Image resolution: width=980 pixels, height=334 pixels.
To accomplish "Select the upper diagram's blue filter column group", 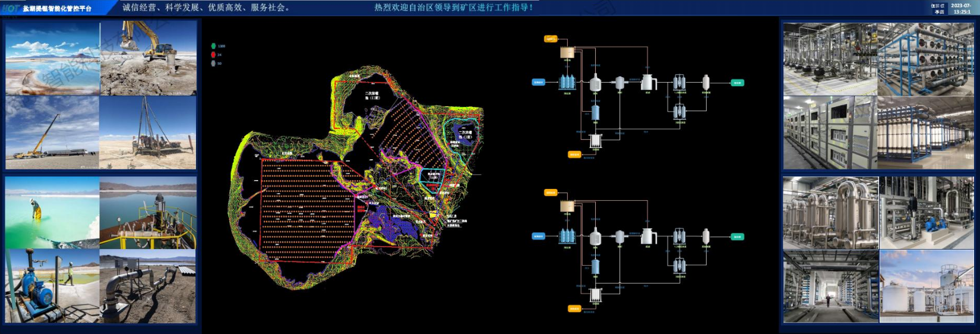I will 567,82.
